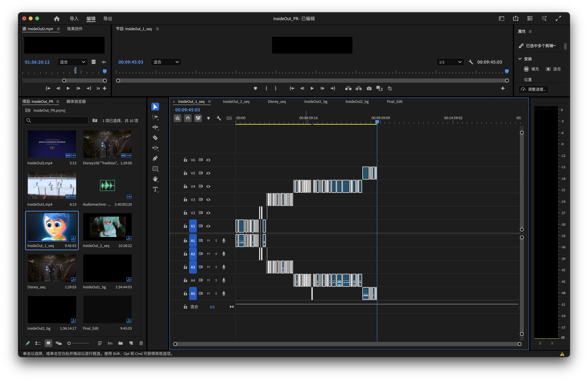Hide track V1 output eye
The image size is (588, 381).
point(208,226)
